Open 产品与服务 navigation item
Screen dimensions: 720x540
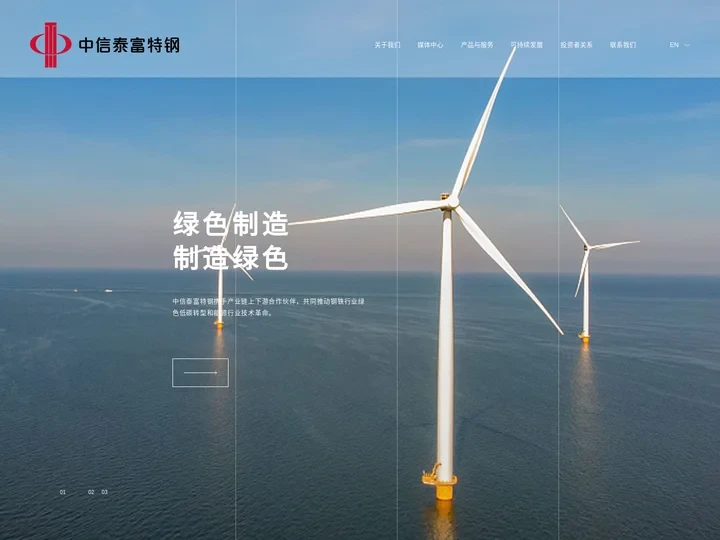tap(477, 45)
